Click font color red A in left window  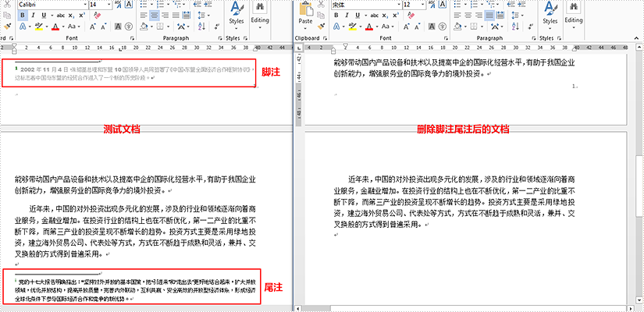55,27
